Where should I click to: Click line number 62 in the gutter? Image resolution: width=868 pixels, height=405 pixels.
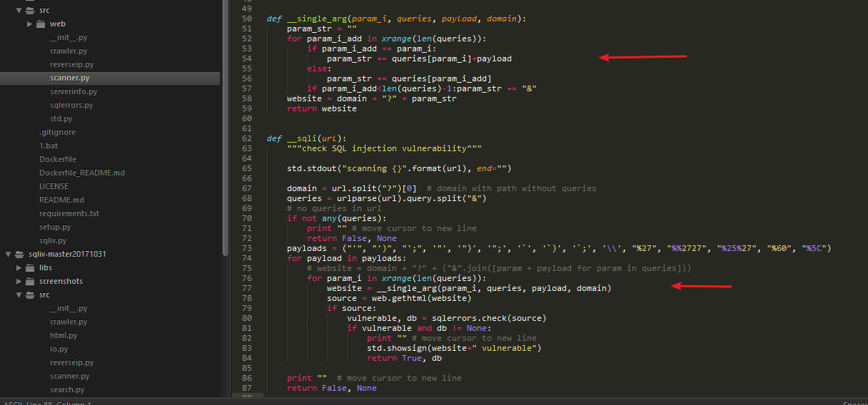point(247,138)
